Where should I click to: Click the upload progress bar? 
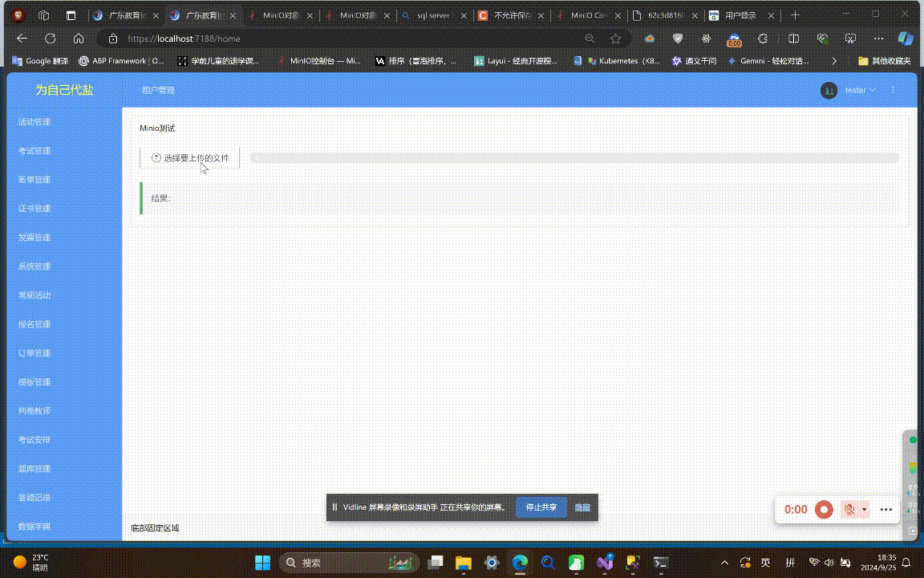pos(574,157)
